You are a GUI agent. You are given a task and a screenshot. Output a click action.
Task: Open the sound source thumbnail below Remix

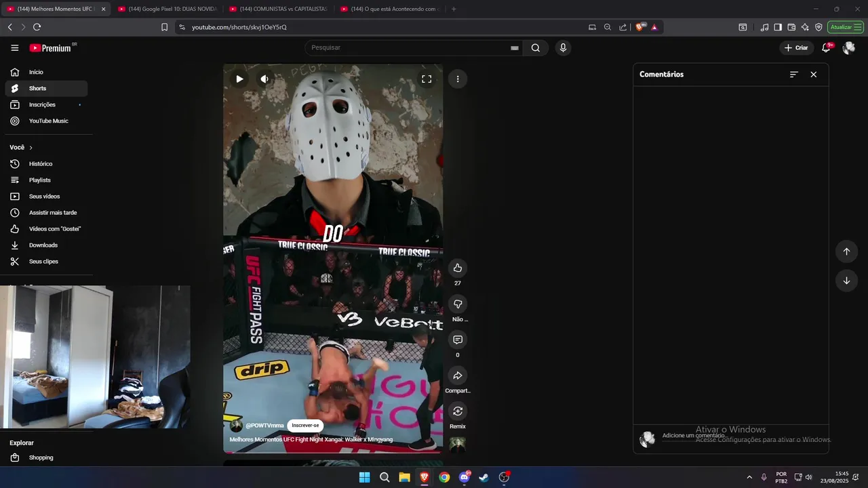point(458,445)
